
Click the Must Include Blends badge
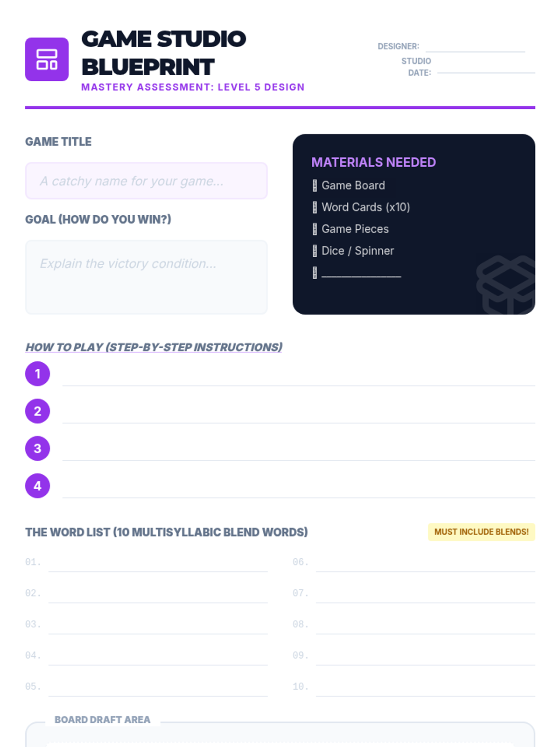pos(481,532)
